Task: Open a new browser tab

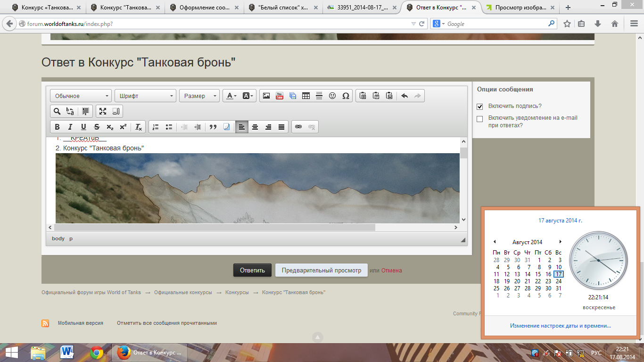Action: (x=568, y=8)
